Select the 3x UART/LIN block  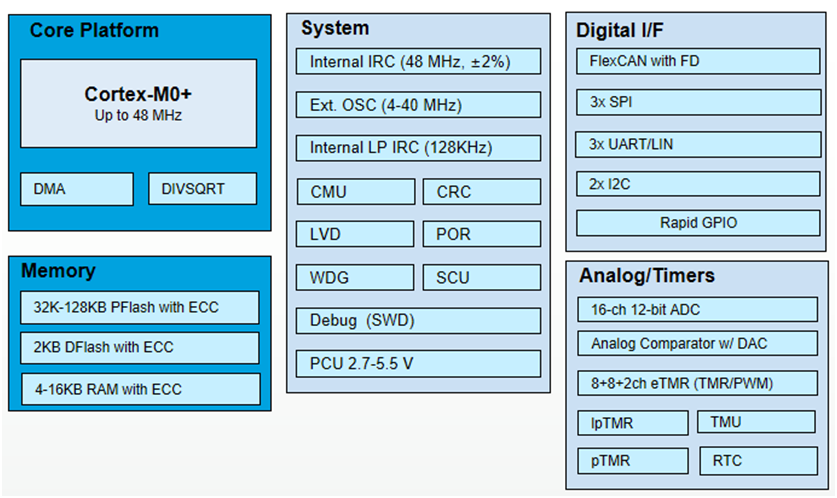pos(697,144)
